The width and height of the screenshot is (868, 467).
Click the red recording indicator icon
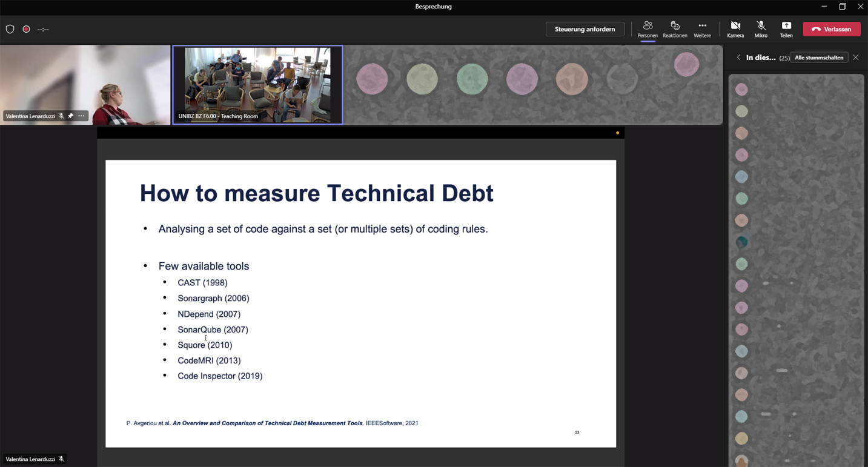point(26,29)
